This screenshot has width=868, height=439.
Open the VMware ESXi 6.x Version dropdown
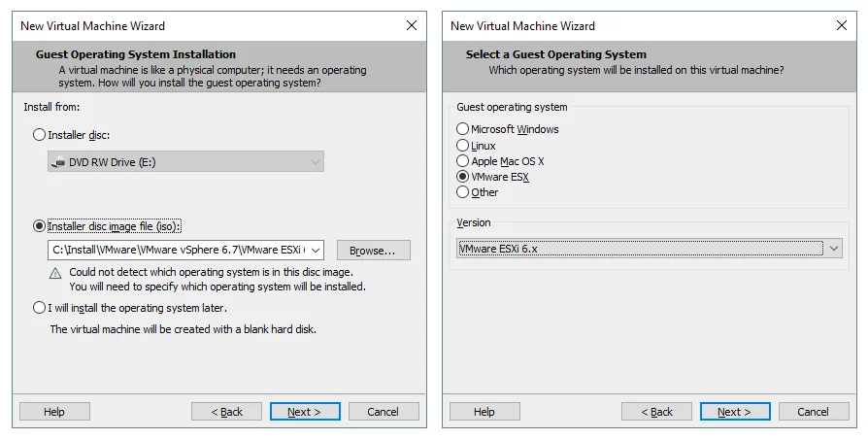[x=650, y=249]
